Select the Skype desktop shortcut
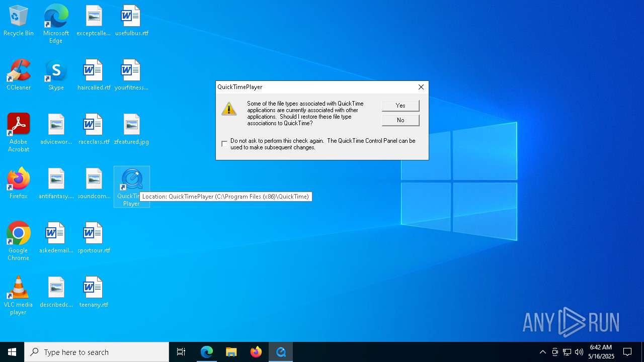Image resolution: width=644 pixels, height=362 pixels. tap(56, 75)
